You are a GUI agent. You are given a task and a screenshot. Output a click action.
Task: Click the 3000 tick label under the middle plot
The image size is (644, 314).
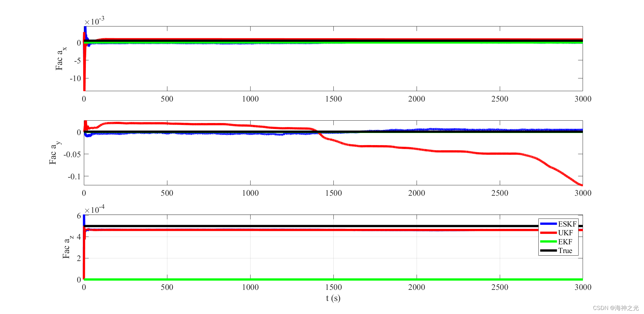(x=583, y=193)
